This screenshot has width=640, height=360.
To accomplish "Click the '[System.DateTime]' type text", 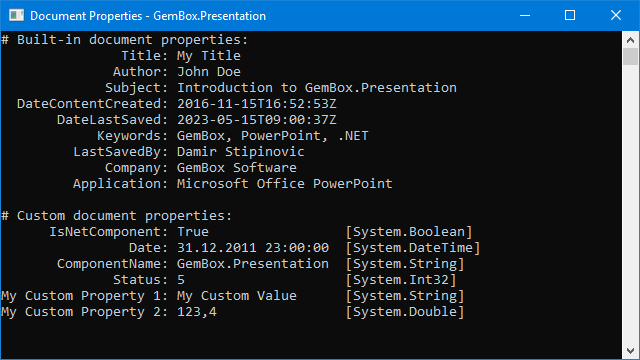I will (x=413, y=248).
